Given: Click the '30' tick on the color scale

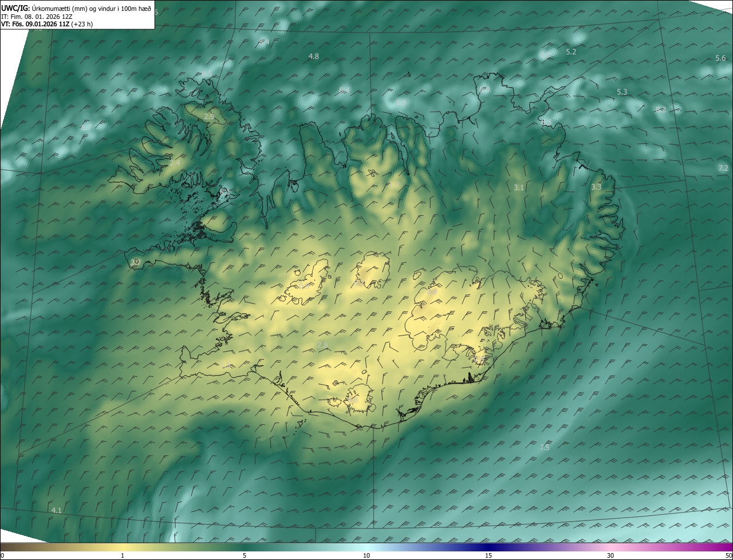Looking at the screenshot, I should (x=610, y=555).
